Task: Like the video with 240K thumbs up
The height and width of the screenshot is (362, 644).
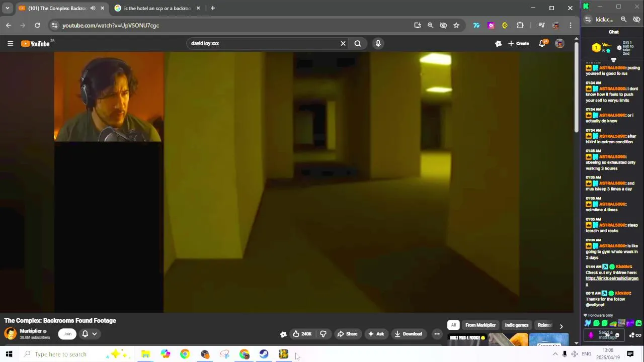Action: point(302,334)
